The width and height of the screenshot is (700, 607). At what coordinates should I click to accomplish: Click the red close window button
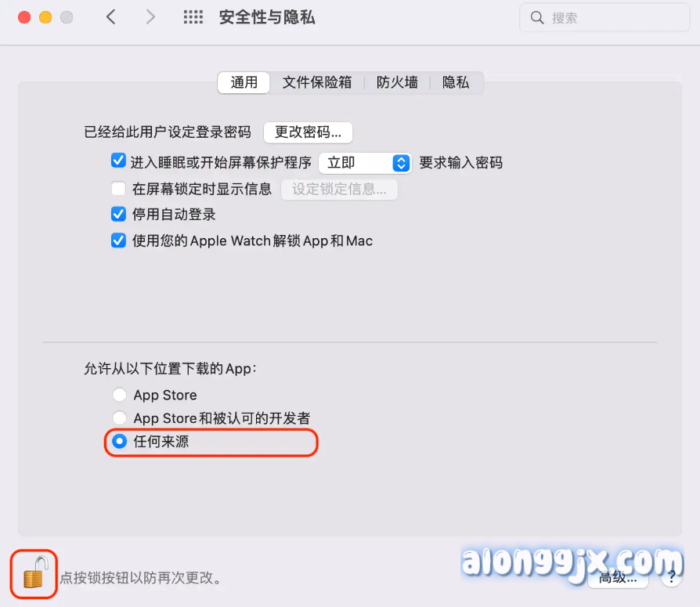click(x=24, y=17)
